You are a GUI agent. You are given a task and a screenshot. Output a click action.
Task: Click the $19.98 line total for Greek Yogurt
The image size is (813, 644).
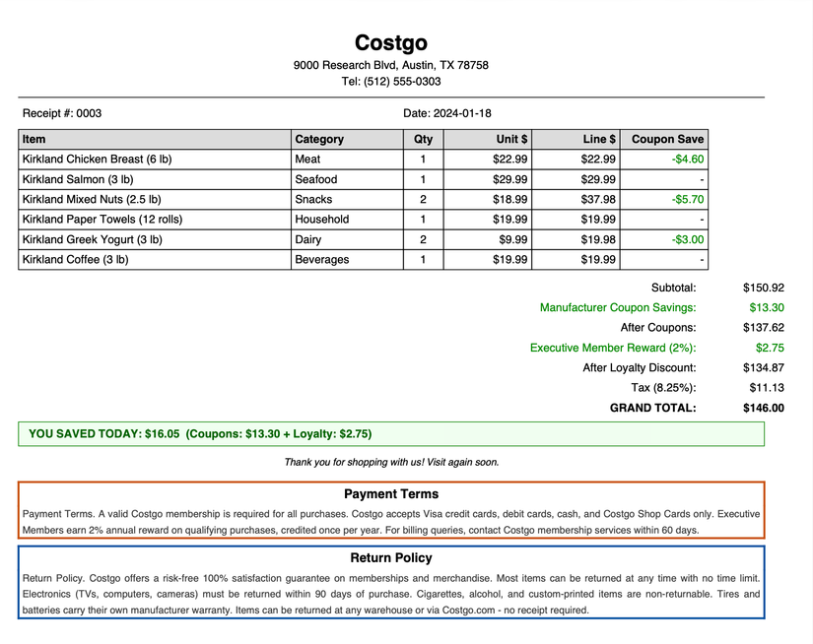[x=598, y=239]
